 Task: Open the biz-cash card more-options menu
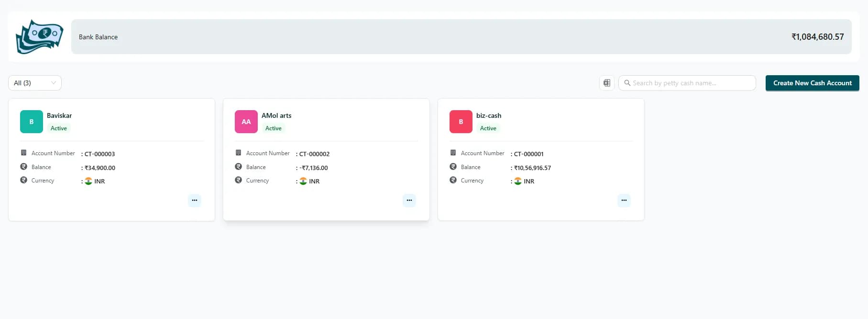pos(624,200)
